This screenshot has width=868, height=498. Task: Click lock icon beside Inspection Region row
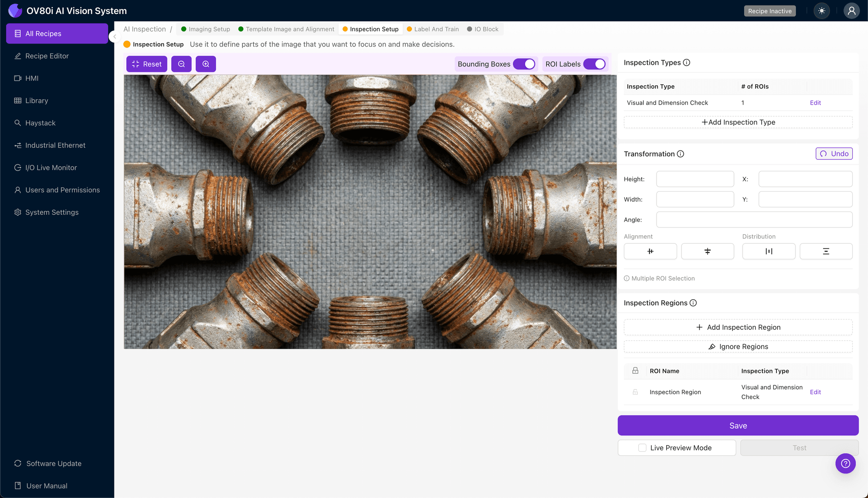(635, 392)
